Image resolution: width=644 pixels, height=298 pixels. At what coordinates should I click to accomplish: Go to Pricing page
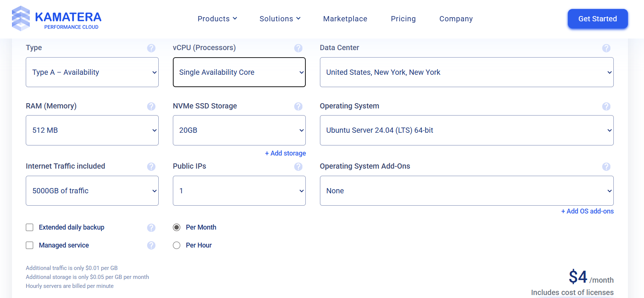click(403, 19)
